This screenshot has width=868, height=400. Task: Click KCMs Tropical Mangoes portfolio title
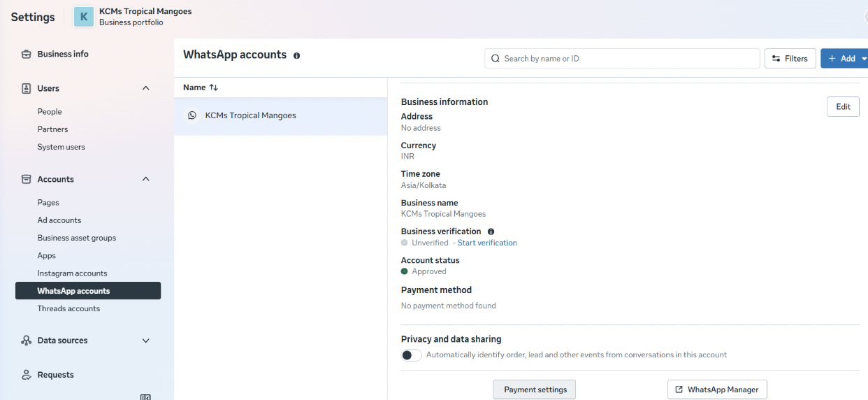[x=145, y=11]
